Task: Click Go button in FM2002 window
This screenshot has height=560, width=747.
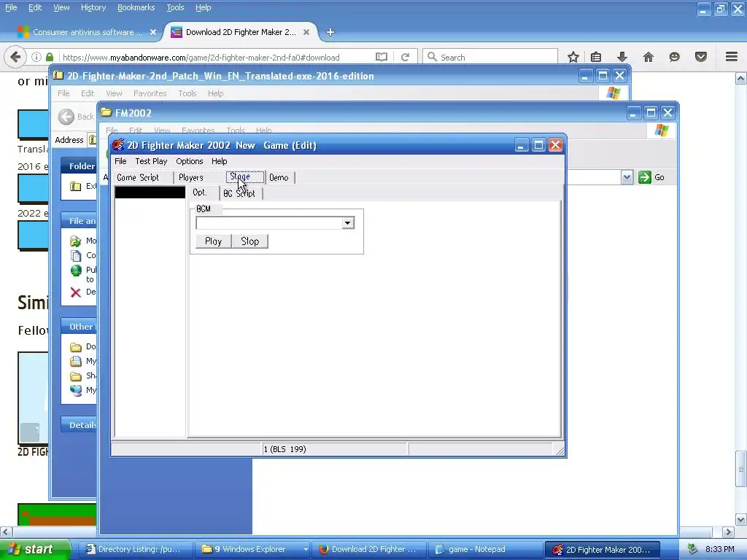Action: [651, 177]
